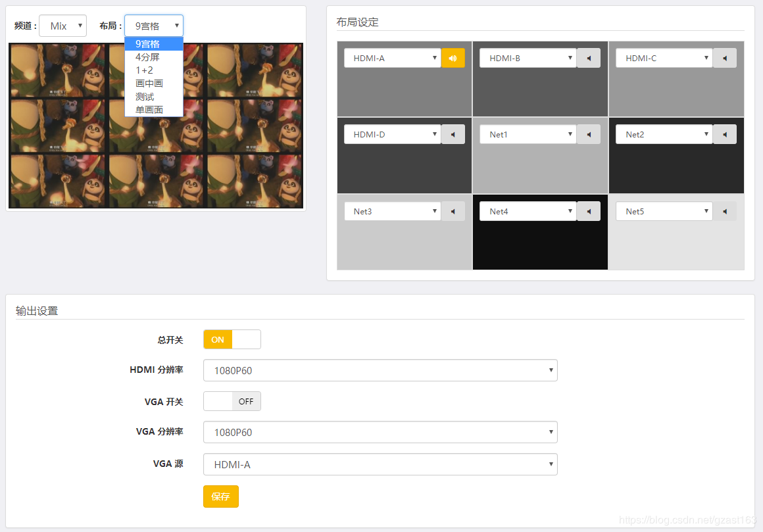Select 测试 in the layout list
Viewport: 763px width, 532px height.
click(154, 97)
